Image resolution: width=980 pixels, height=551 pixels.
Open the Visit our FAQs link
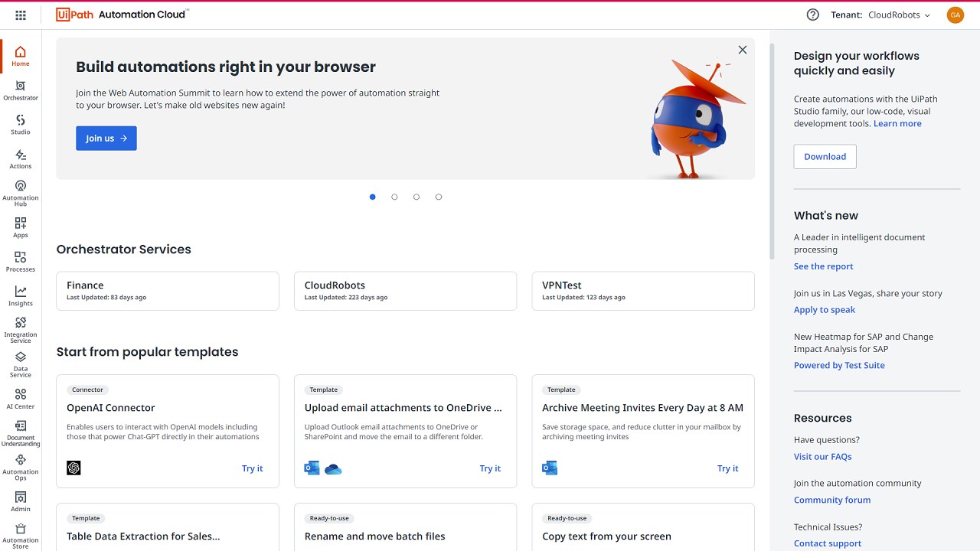click(x=823, y=456)
